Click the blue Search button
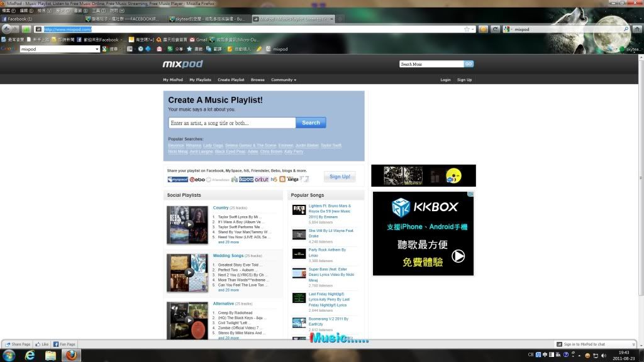644x362 pixels. tap(311, 123)
